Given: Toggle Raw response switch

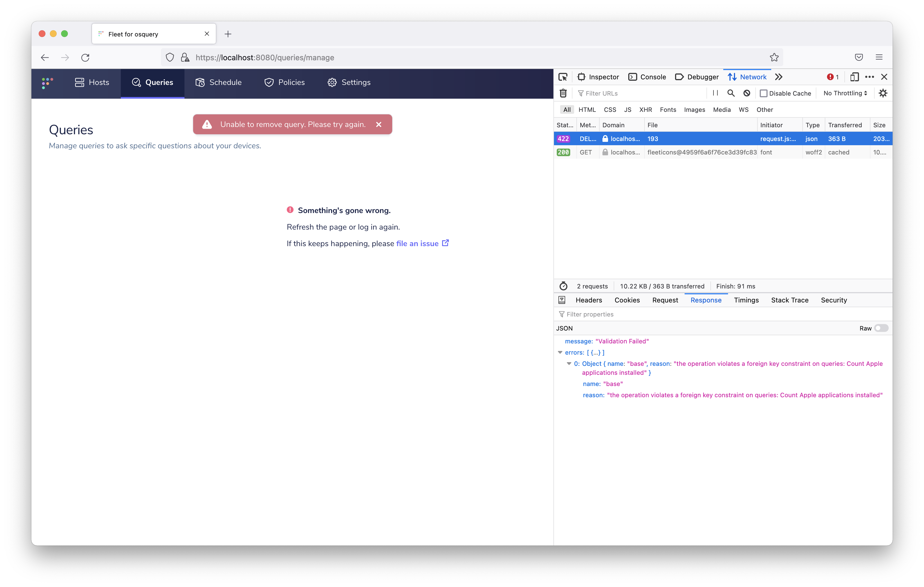Looking at the screenshot, I should [881, 329].
